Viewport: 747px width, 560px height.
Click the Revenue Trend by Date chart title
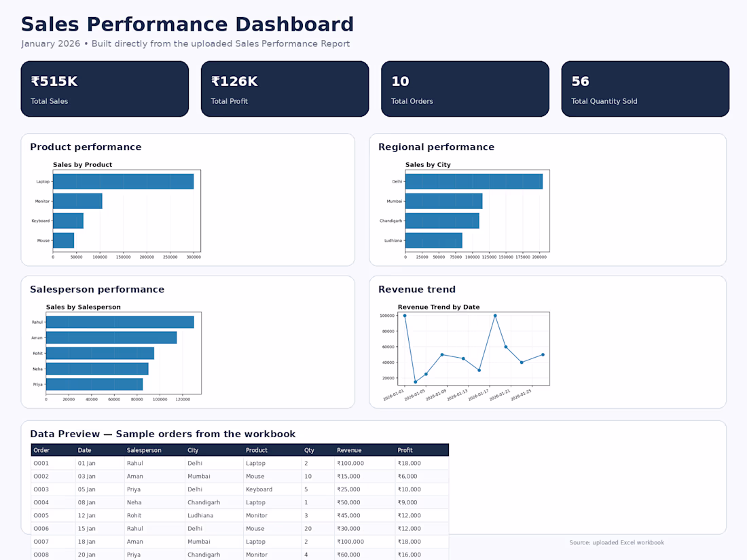click(x=439, y=307)
